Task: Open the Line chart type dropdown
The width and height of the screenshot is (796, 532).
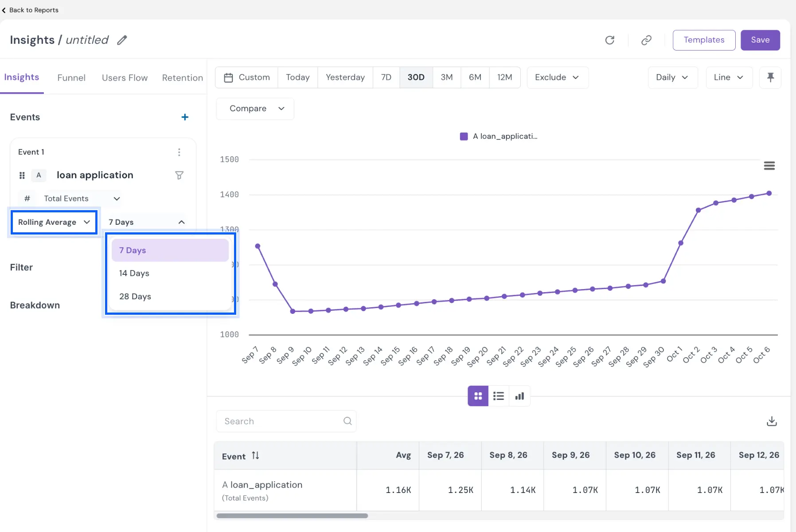Action: click(729, 78)
